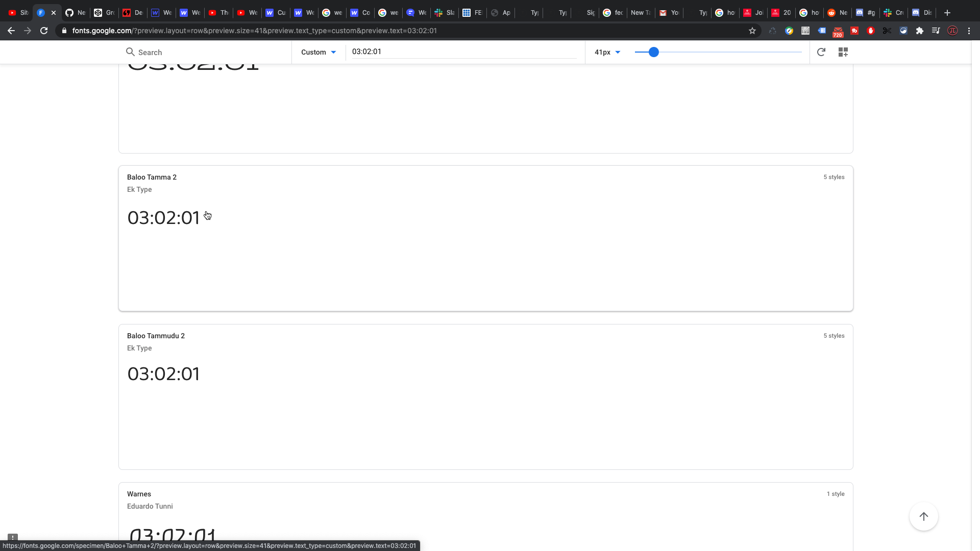Click the recycle-style extension icon
Viewport: 980px width, 551px height.
(x=773, y=31)
